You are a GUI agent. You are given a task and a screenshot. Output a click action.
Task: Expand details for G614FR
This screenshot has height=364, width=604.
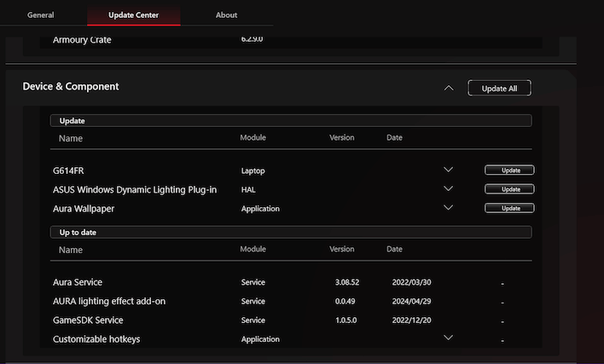(x=448, y=170)
